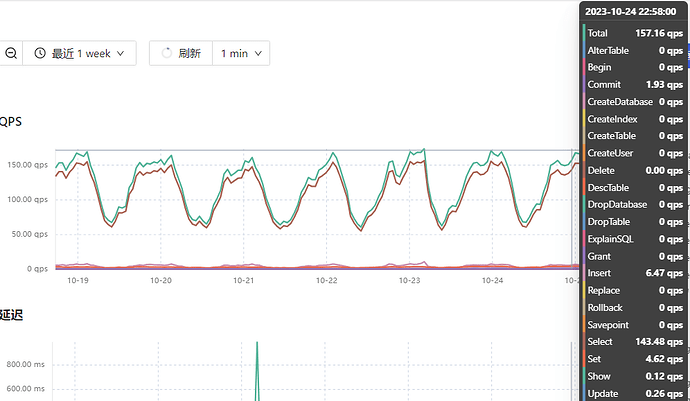Choose the Set series entry in tooltip
Screen dimensions: 690x401
coord(634,359)
